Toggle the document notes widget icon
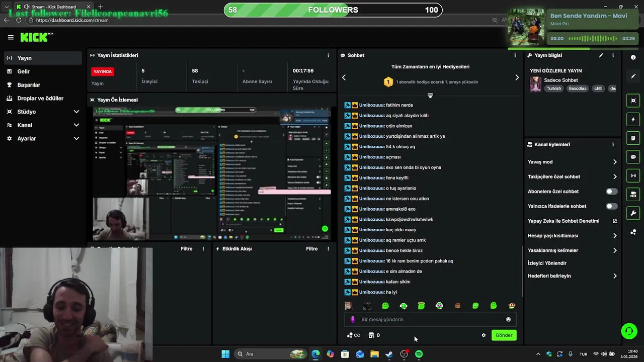Image resolution: width=644 pixels, height=362 pixels. tap(633, 138)
